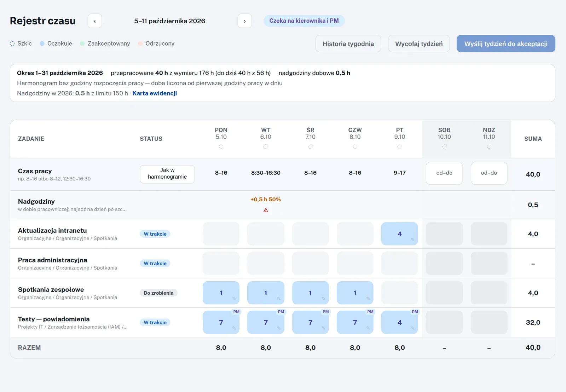Click Monday empty cell for Praca administracyjna

coord(221,263)
